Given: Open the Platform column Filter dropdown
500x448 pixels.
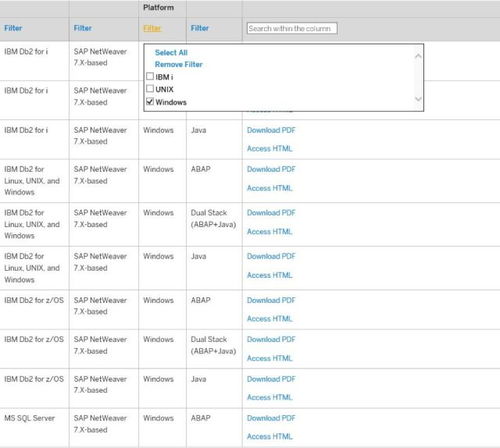Looking at the screenshot, I should coord(152,28).
